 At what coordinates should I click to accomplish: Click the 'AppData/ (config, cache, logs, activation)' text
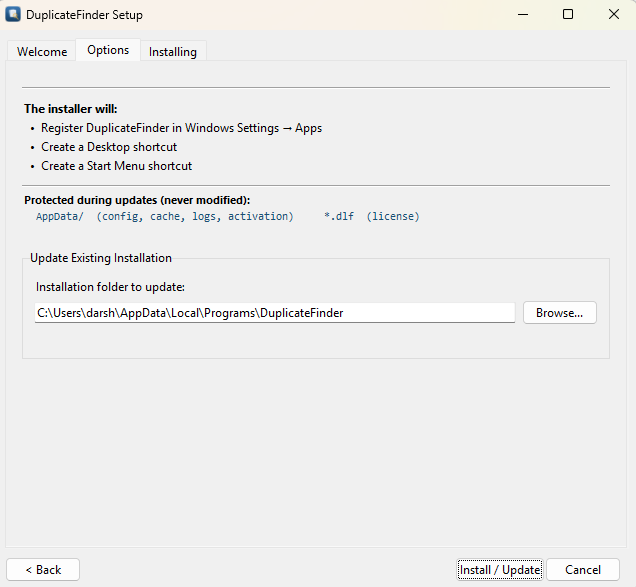click(165, 216)
